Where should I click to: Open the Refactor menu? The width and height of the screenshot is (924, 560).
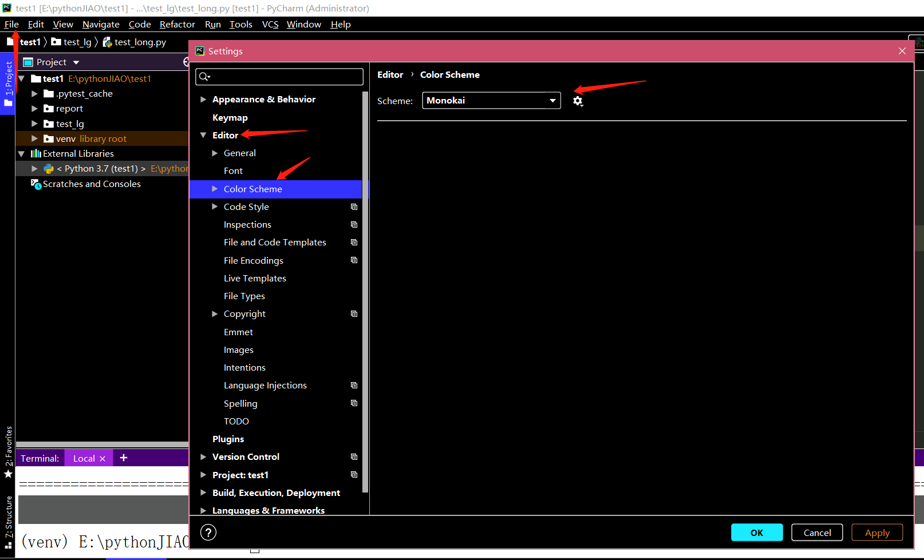(x=177, y=25)
